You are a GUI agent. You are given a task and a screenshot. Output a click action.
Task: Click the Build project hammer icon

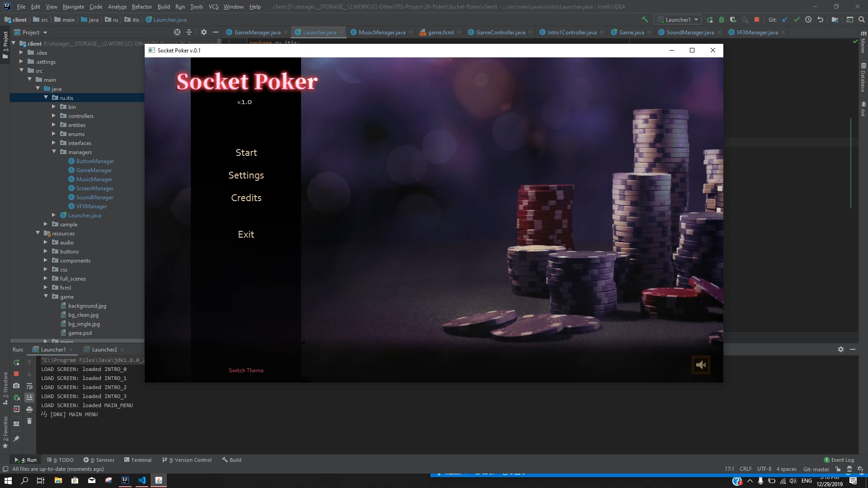(645, 19)
